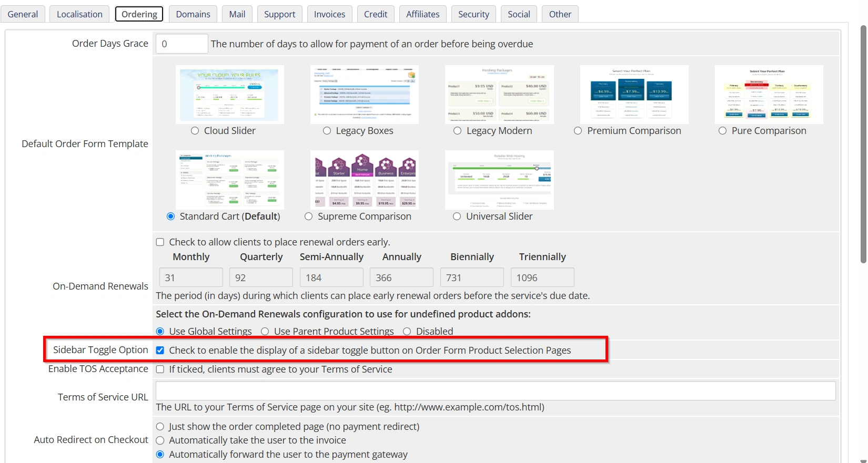Click the vertical page scrollbar
This screenshot has height=463, width=868.
pos(863,145)
